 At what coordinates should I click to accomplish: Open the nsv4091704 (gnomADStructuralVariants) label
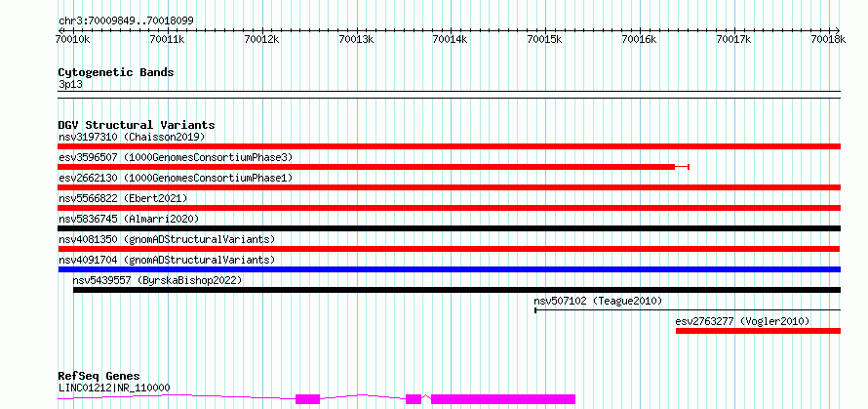tap(167, 260)
